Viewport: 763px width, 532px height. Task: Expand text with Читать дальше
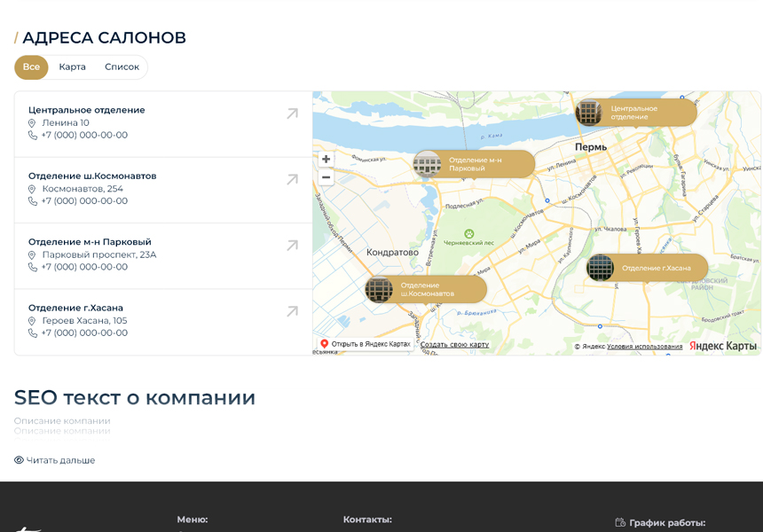55,460
